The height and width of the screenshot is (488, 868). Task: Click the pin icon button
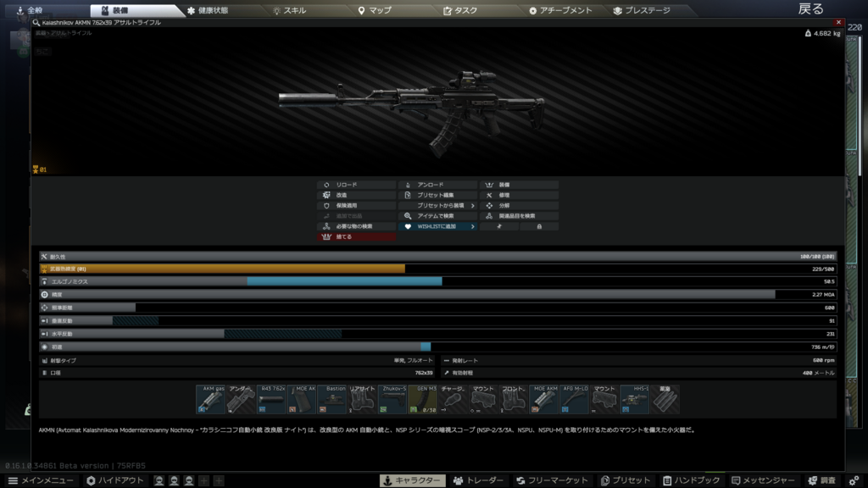499,226
